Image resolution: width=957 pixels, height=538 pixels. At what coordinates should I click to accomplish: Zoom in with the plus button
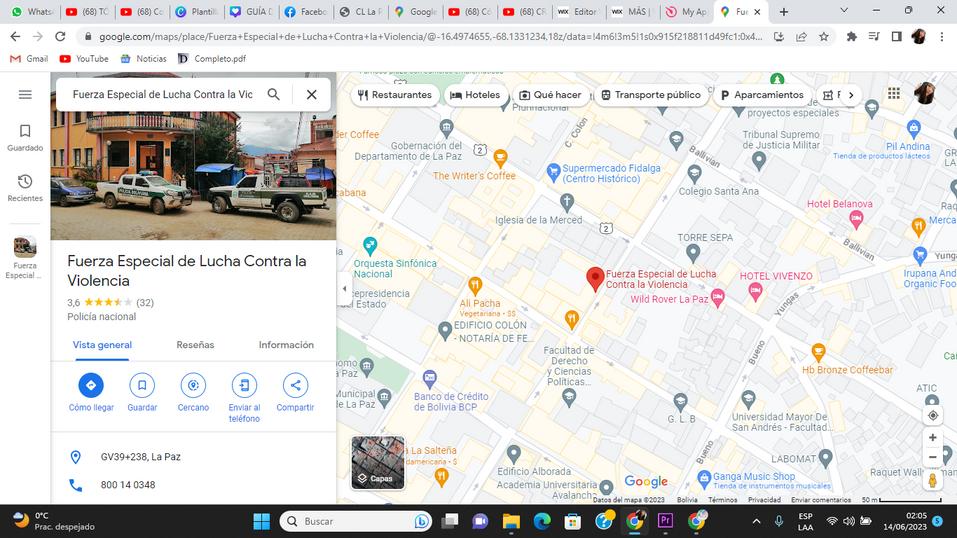point(933,437)
